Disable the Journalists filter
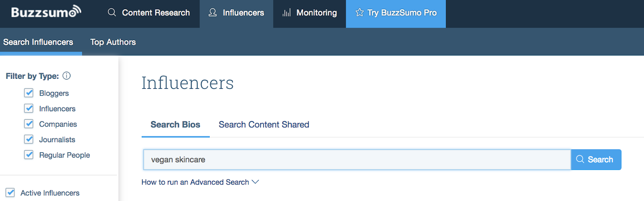The image size is (644, 201). [x=29, y=139]
